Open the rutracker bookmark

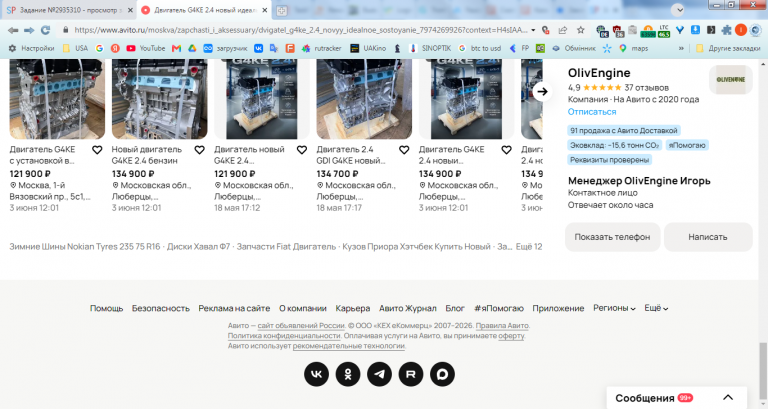click(x=322, y=48)
